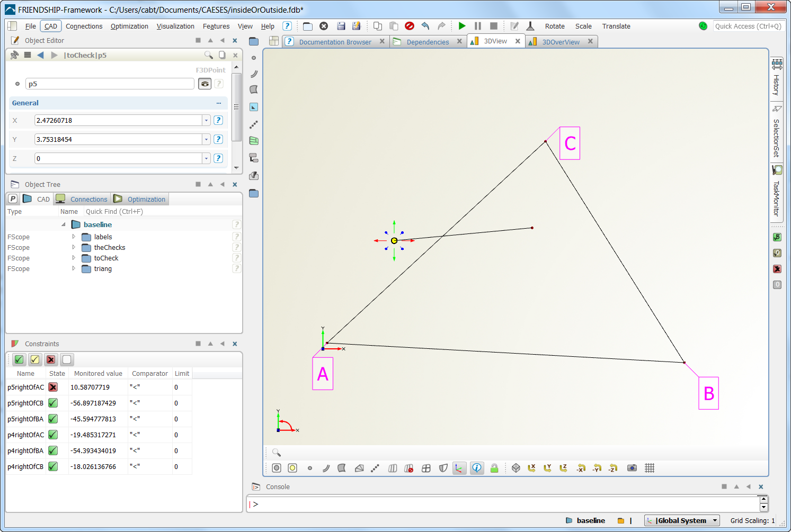Run the model with the green play icon
Viewport: 791px width, 532px height.
pos(461,26)
